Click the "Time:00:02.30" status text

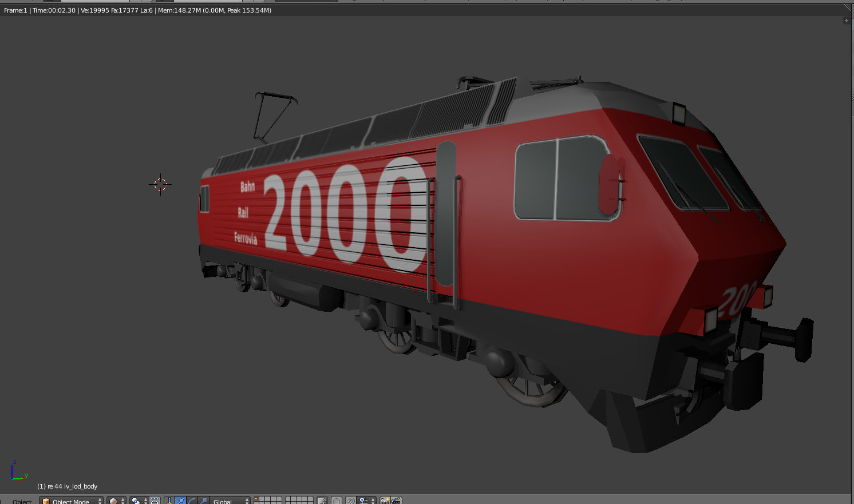(54, 10)
